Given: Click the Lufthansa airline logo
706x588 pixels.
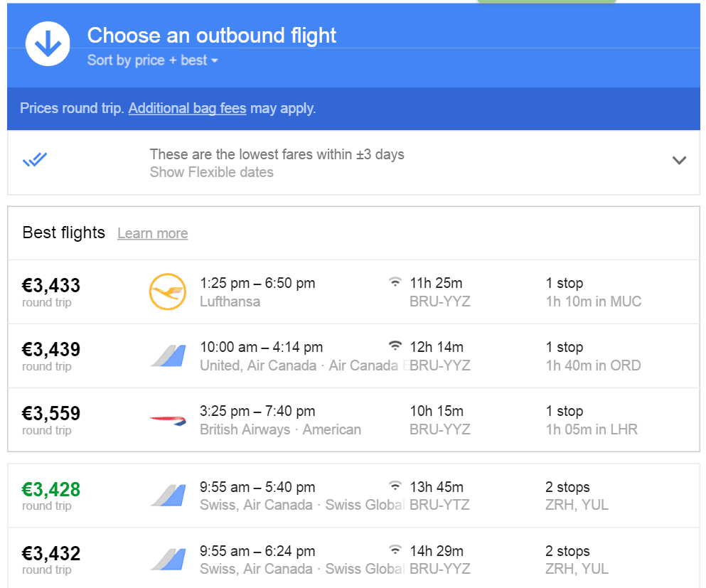Looking at the screenshot, I should (x=168, y=292).
